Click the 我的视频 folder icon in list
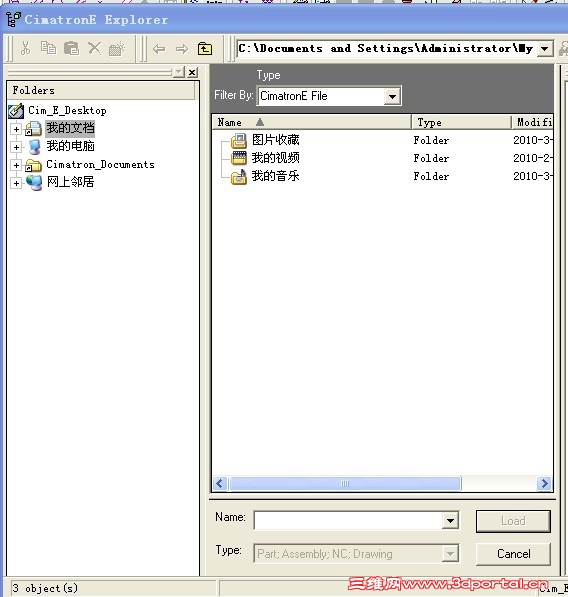Image resolution: width=568 pixels, height=597 pixels. pyautogui.click(x=239, y=158)
